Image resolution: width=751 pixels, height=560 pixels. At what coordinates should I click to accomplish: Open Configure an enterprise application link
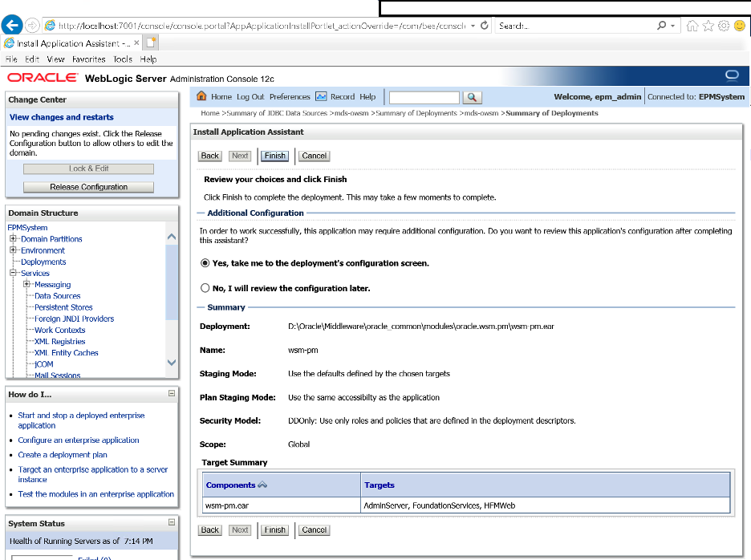(79, 440)
